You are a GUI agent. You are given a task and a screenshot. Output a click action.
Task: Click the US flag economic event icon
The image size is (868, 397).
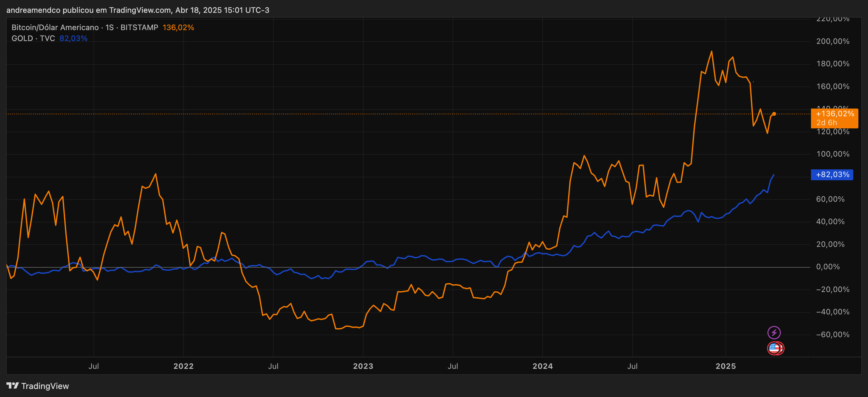pos(774,348)
